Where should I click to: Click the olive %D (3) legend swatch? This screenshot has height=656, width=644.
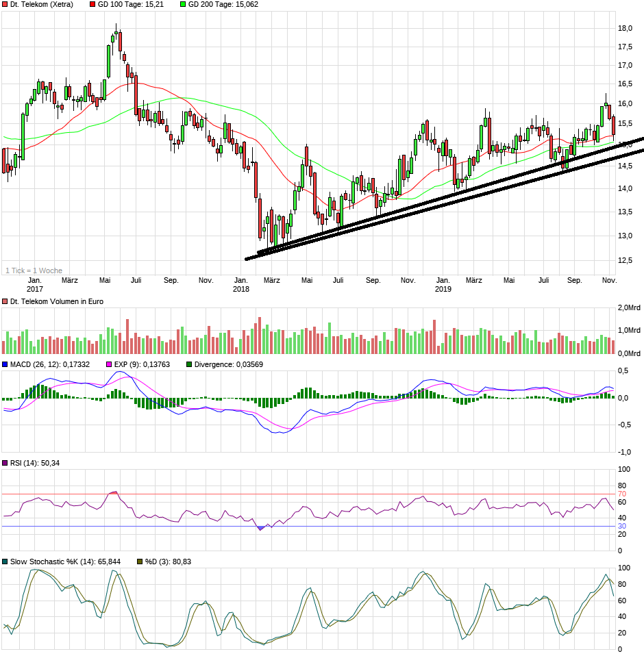point(140,562)
